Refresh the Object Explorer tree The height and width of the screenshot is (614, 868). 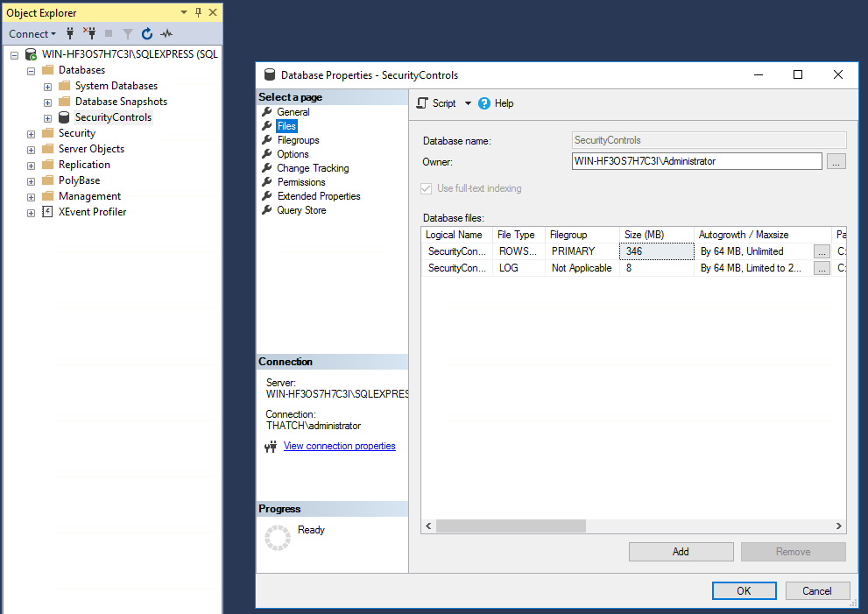coord(147,33)
